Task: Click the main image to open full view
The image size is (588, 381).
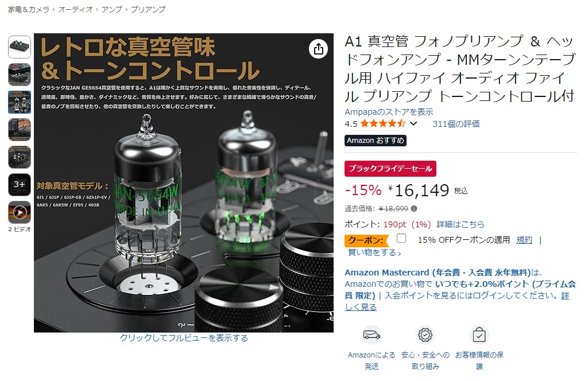Action: (184, 183)
